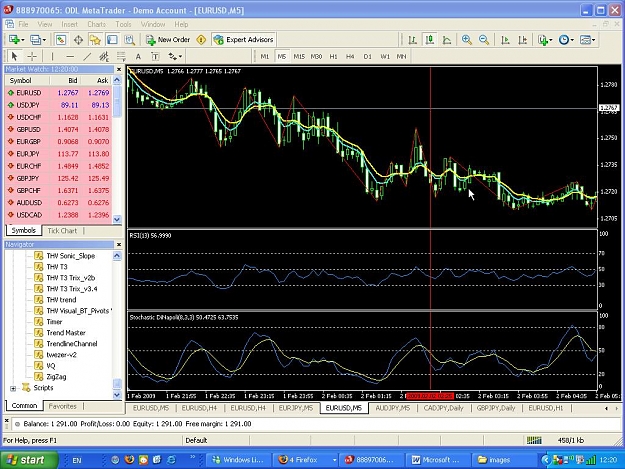Open the Arrows objects dropdown
The image size is (625, 469).
[x=175, y=56]
